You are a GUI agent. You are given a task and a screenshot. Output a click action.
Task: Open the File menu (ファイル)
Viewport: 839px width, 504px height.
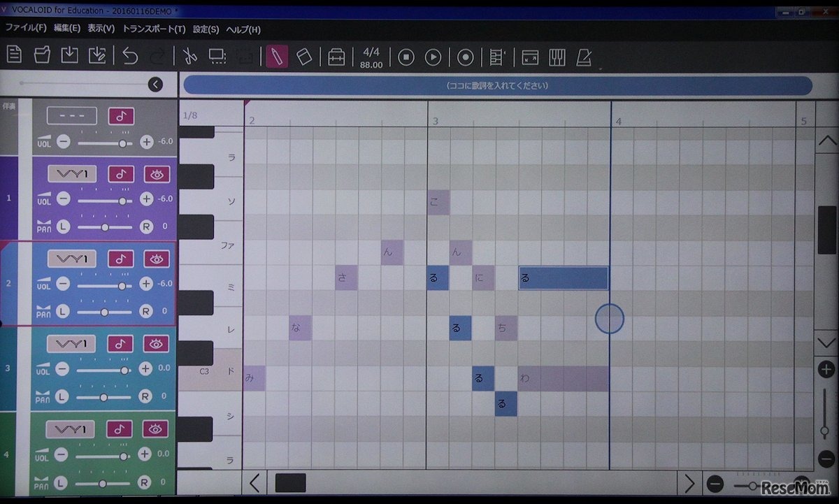(x=25, y=29)
